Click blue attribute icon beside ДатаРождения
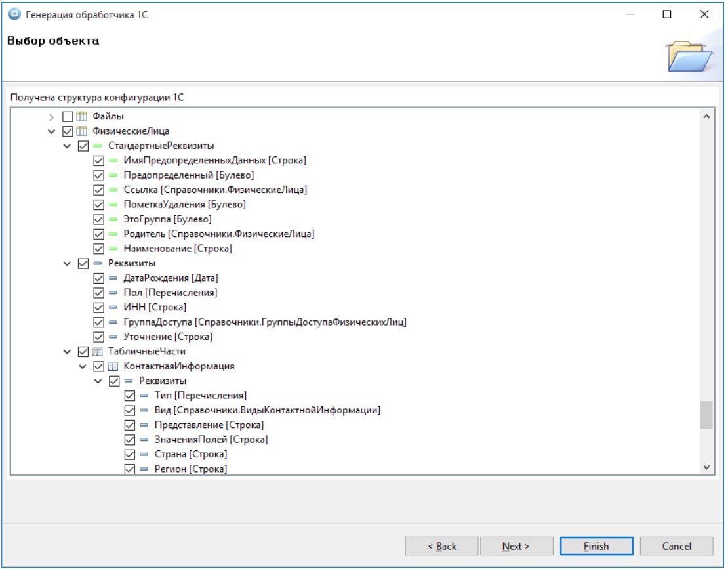 [113, 278]
